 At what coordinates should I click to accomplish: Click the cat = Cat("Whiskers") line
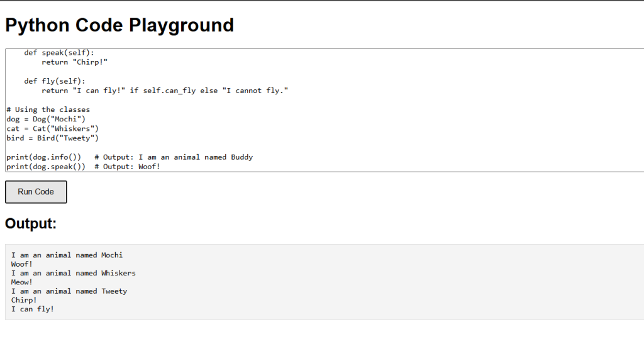point(53,128)
